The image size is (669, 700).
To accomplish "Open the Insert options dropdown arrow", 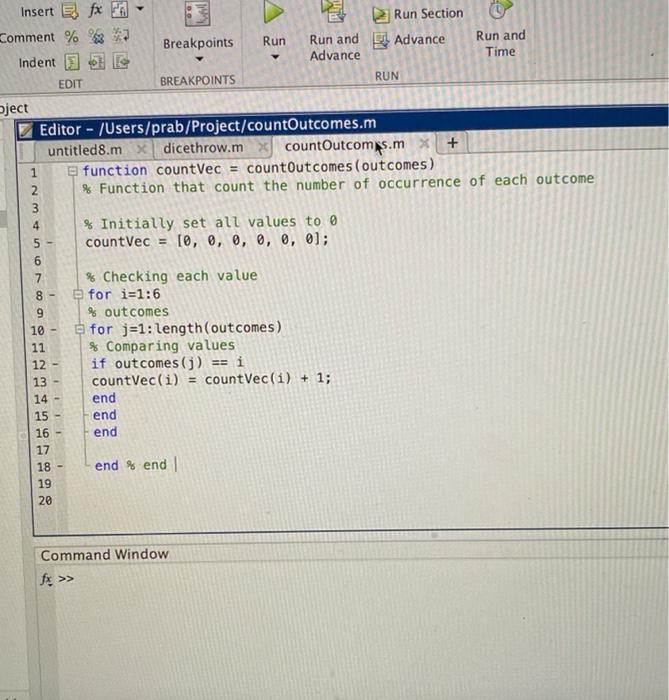I will point(140,8).
